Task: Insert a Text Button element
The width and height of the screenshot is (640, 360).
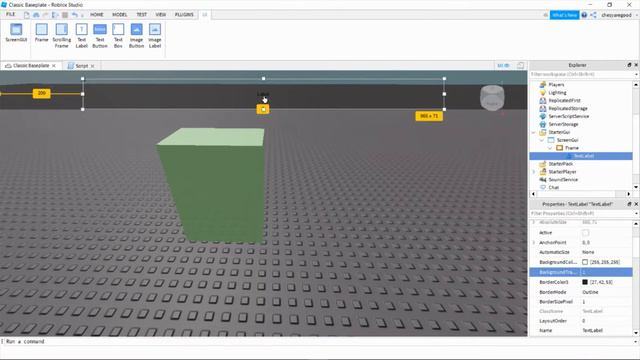Action: 100,36
